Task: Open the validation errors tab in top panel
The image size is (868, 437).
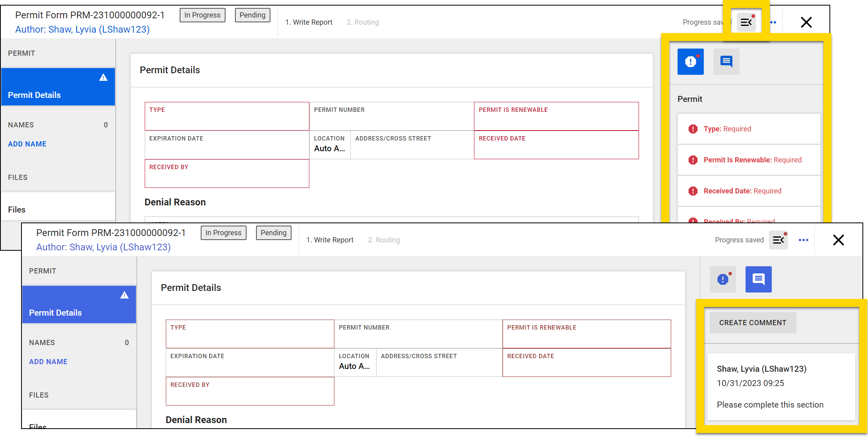Action: click(690, 62)
